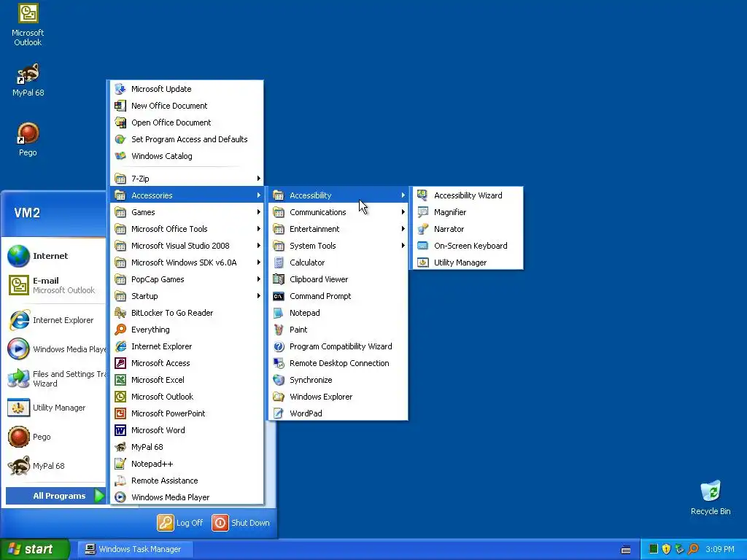The width and height of the screenshot is (747, 560).
Task: Click Open Office Document icon
Action: coord(120,122)
